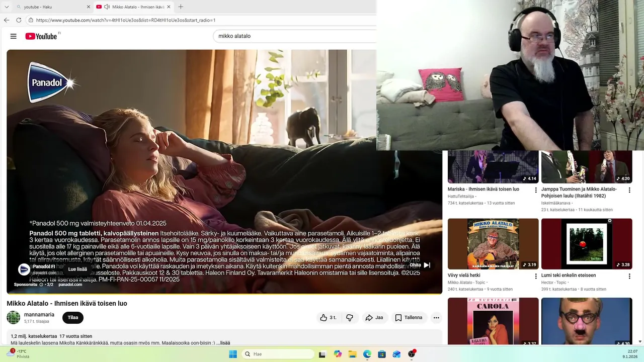
Task: Click the Iskelmääkanava channel name
Action: (x=556, y=203)
